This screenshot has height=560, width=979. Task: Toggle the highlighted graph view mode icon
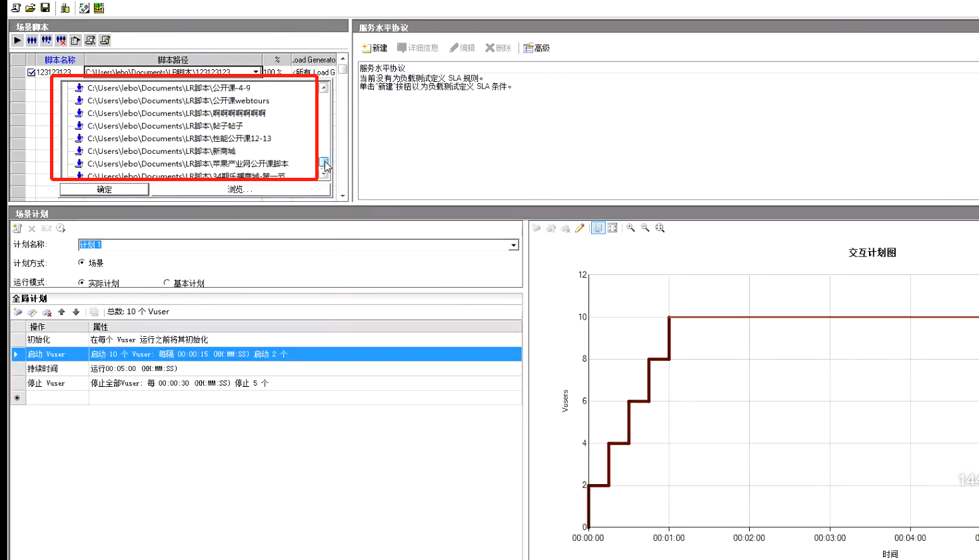click(598, 228)
